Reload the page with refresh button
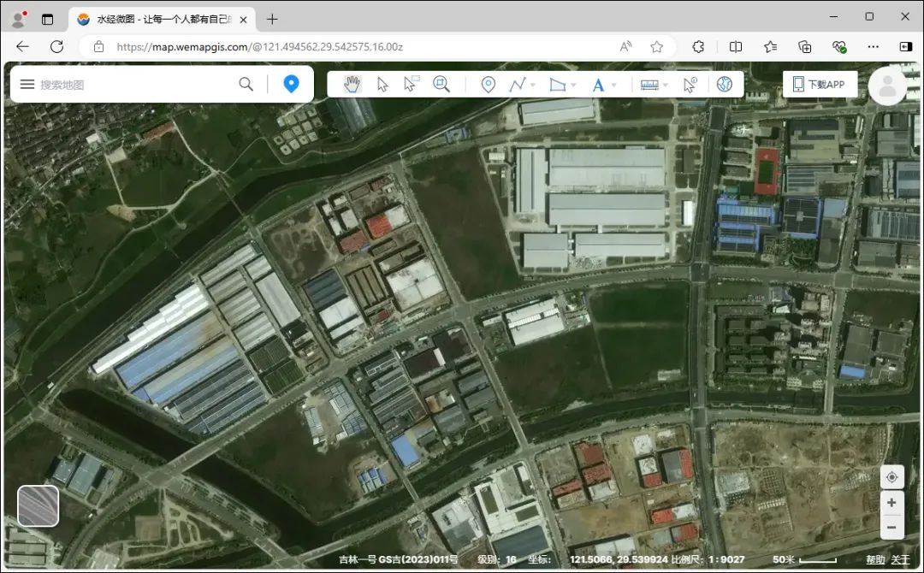This screenshot has height=573, width=924. pos(56,46)
